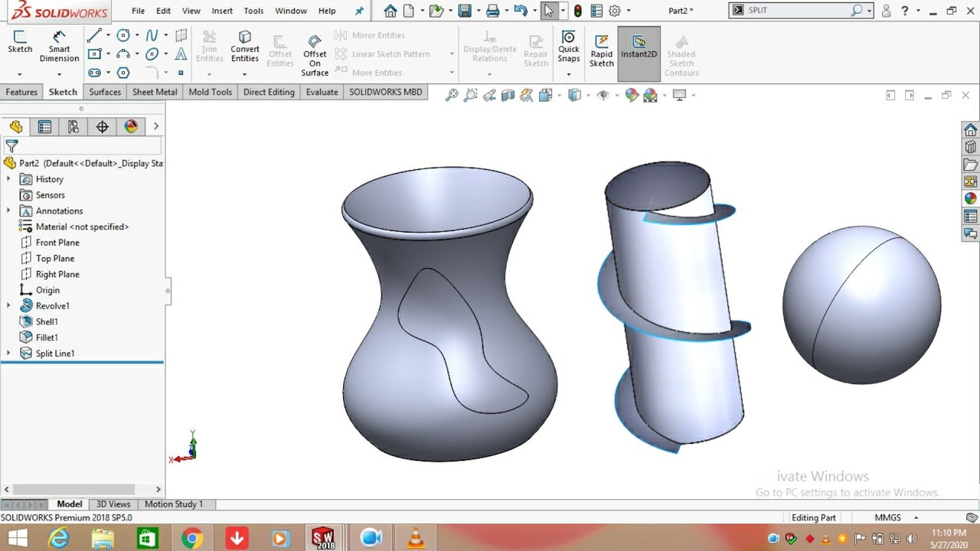This screenshot has height=551, width=980.
Task: Click the Print icon
Action: point(492,11)
